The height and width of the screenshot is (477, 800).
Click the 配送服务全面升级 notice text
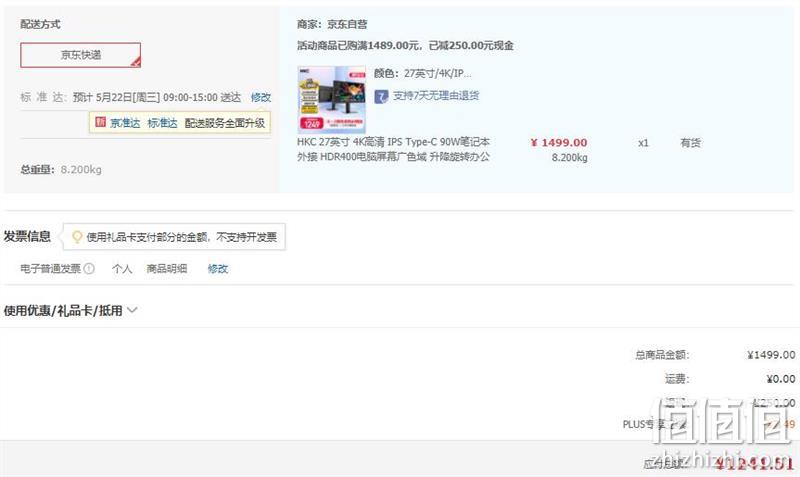pos(224,123)
